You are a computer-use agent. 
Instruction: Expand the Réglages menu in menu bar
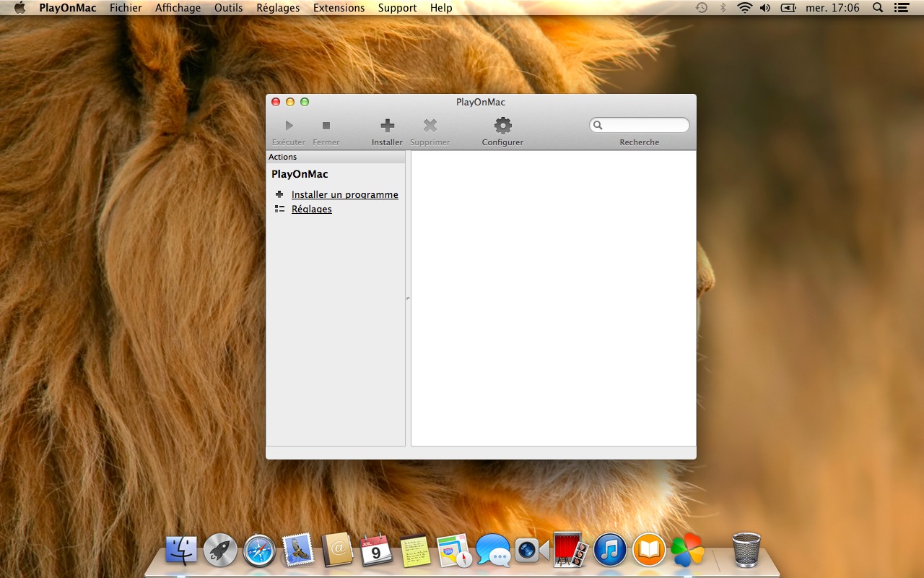pos(278,8)
